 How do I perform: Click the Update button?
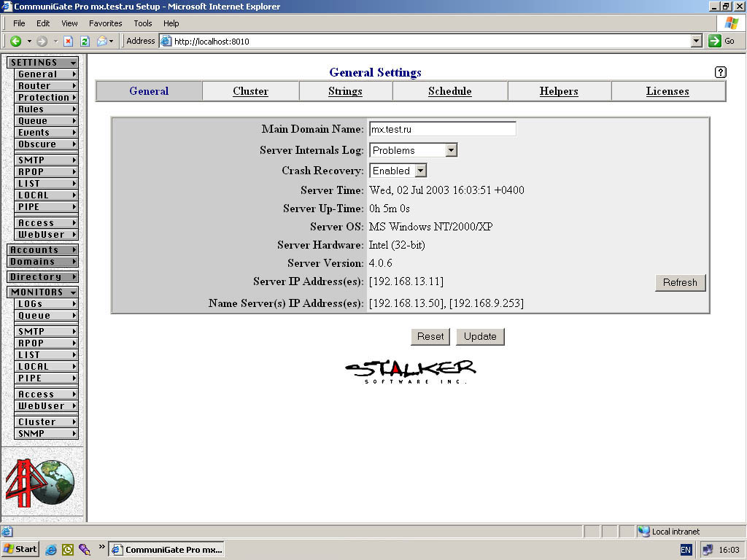[480, 336]
